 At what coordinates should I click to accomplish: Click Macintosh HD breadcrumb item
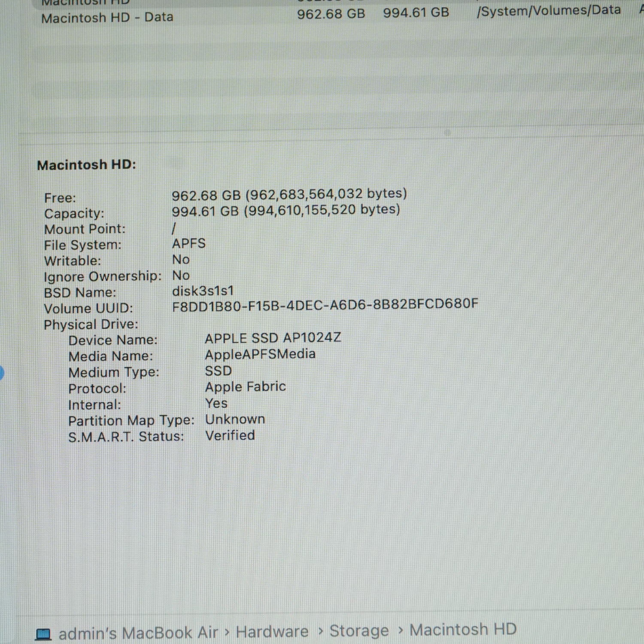click(463, 629)
